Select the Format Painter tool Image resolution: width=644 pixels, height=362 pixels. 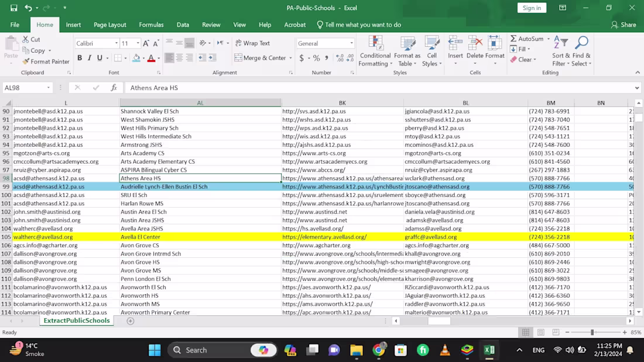[46, 61]
